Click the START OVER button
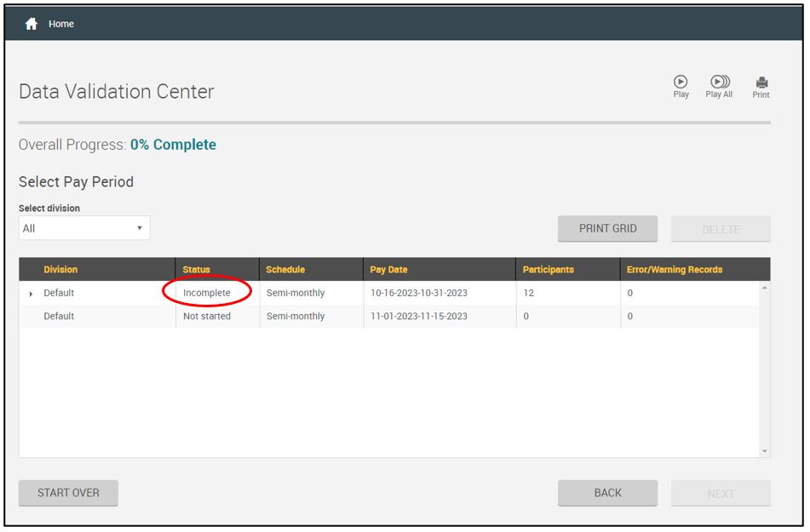The width and height of the screenshot is (810, 532). (68, 493)
